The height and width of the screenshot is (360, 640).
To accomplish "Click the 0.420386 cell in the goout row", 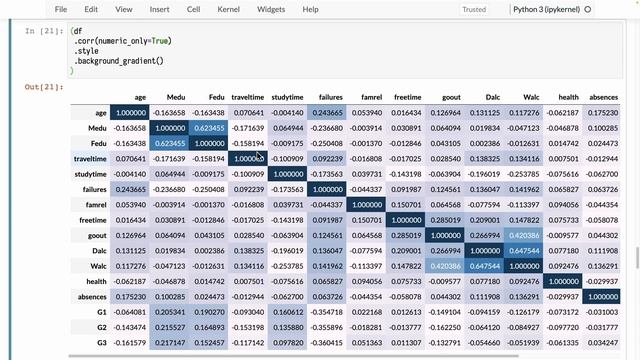I will pos(524,236).
